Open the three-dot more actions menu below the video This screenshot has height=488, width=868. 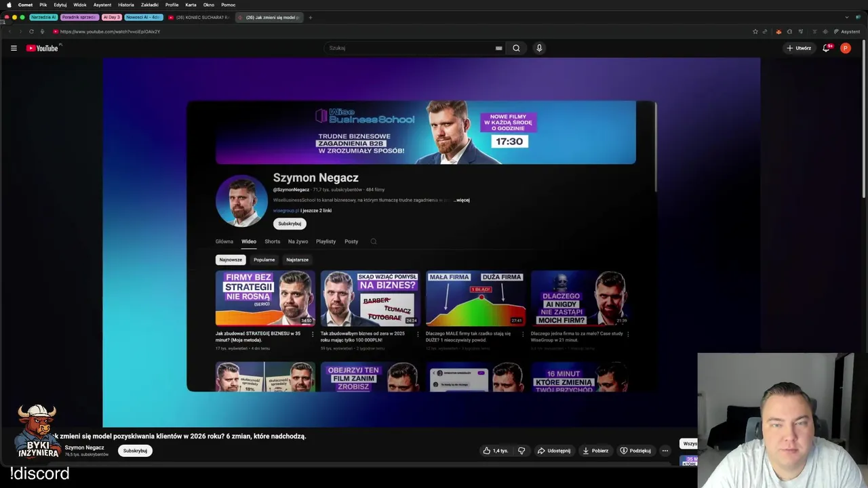665,451
